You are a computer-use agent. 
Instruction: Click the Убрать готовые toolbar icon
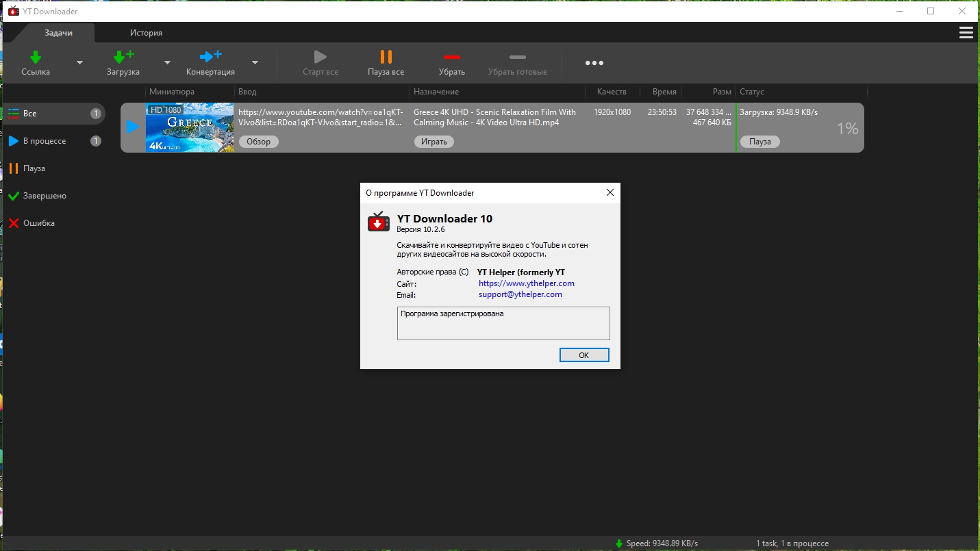[518, 57]
